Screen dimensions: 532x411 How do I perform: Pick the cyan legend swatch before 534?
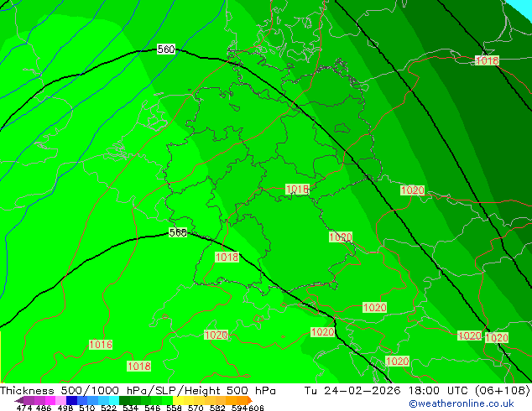coord(114,400)
